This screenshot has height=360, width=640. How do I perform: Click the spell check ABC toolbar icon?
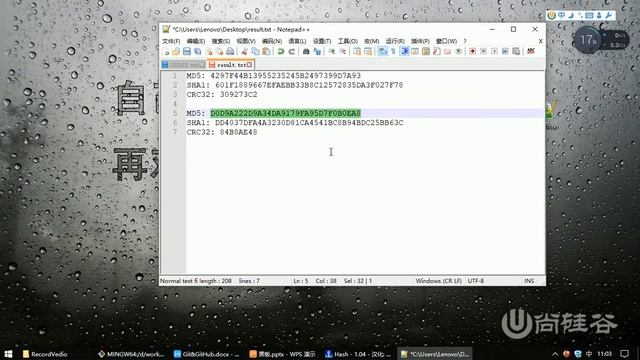pos(531,51)
